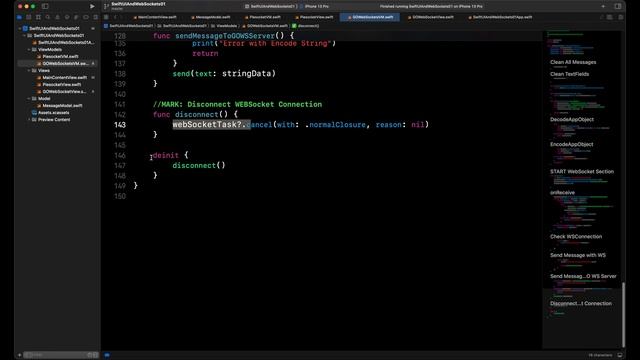Image resolution: width=640 pixels, height=360 pixels.
Task: Open the Report navigator icon
Action: pyautogui.click(x=96, y=17)
